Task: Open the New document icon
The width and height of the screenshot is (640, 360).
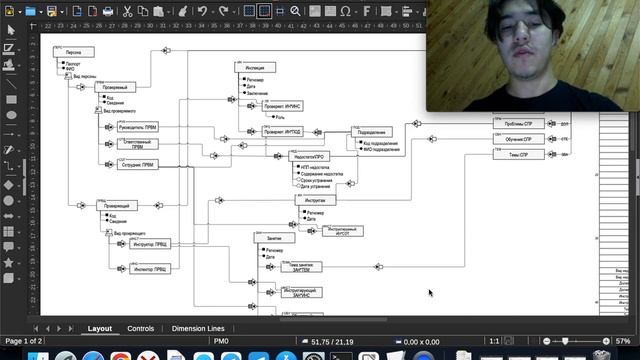Action: click(10, 11)
